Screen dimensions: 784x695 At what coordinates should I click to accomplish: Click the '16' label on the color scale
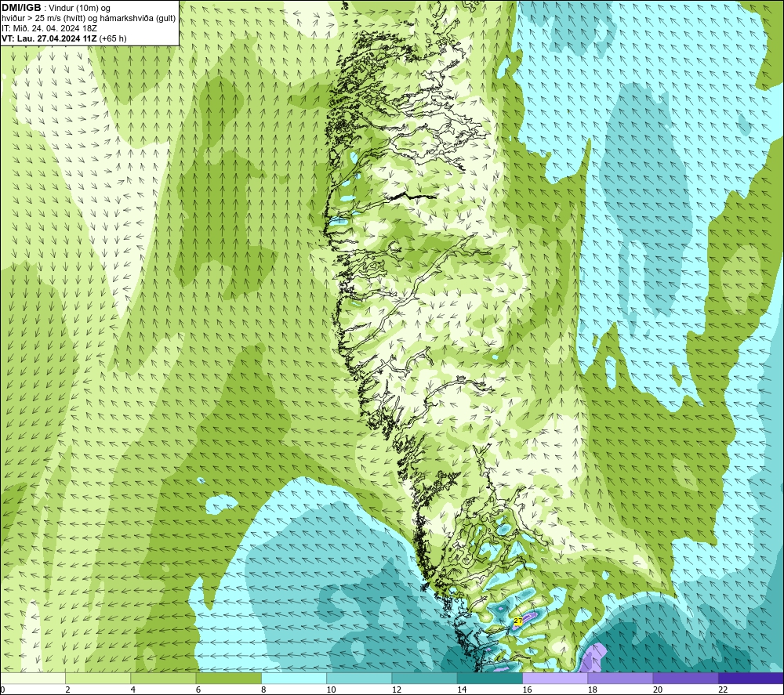coord(527,690)
